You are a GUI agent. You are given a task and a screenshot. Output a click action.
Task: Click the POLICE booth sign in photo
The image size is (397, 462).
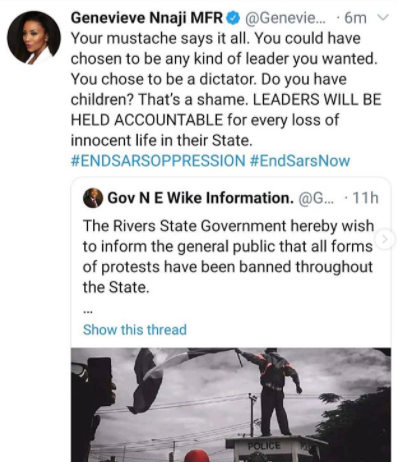tap(264, 446)
